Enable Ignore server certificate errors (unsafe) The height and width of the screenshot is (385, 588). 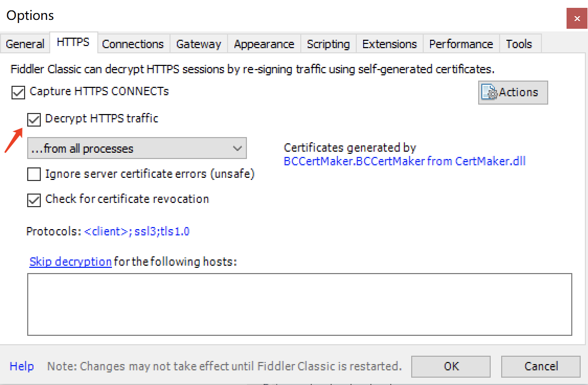34,174
